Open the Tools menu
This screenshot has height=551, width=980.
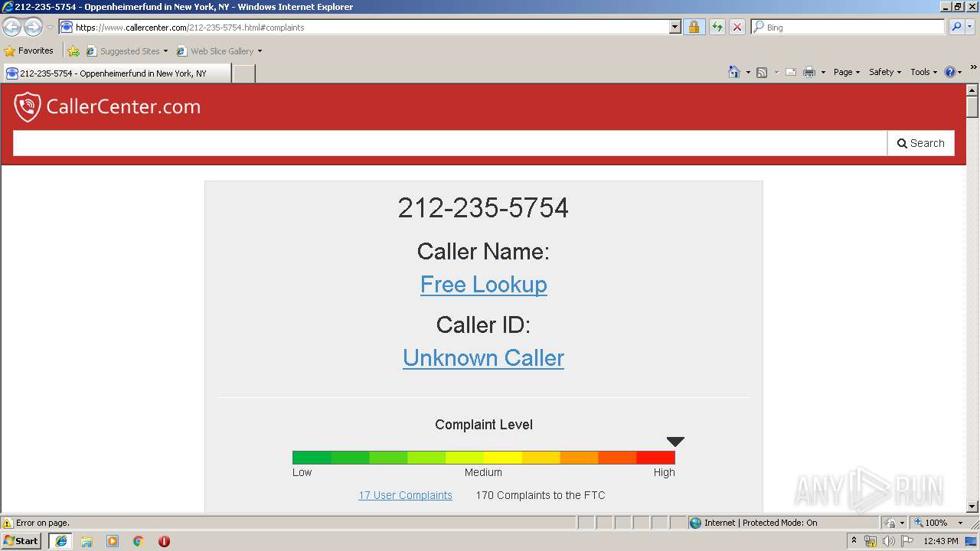924,72
